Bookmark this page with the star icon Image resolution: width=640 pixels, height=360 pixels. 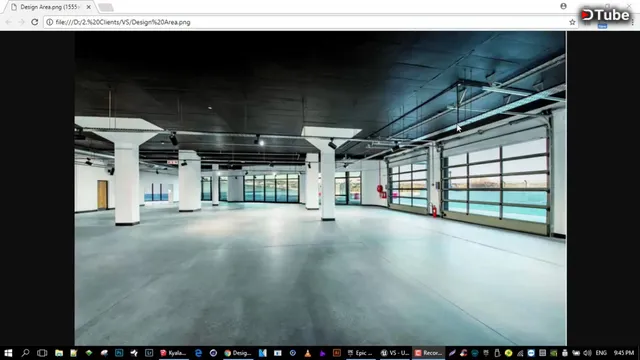coord(572,22)
